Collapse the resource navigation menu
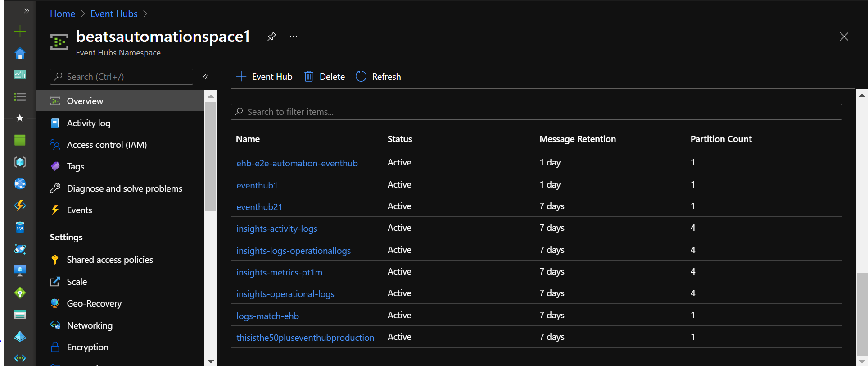This screenshot has width=868, height=366. pos(206,77)
